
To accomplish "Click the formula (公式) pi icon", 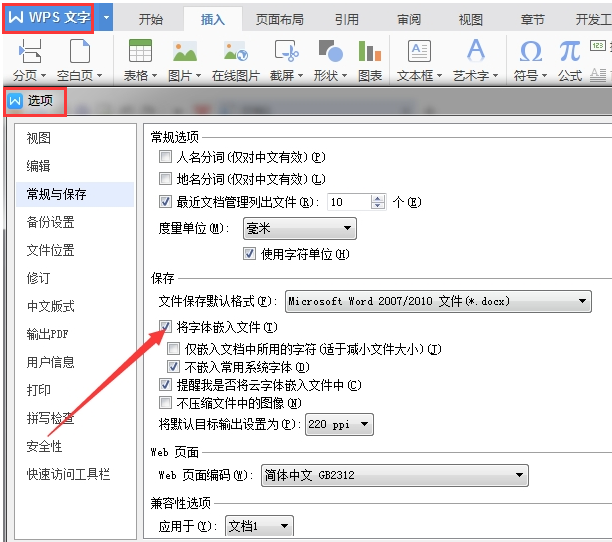I will point(569,52).
